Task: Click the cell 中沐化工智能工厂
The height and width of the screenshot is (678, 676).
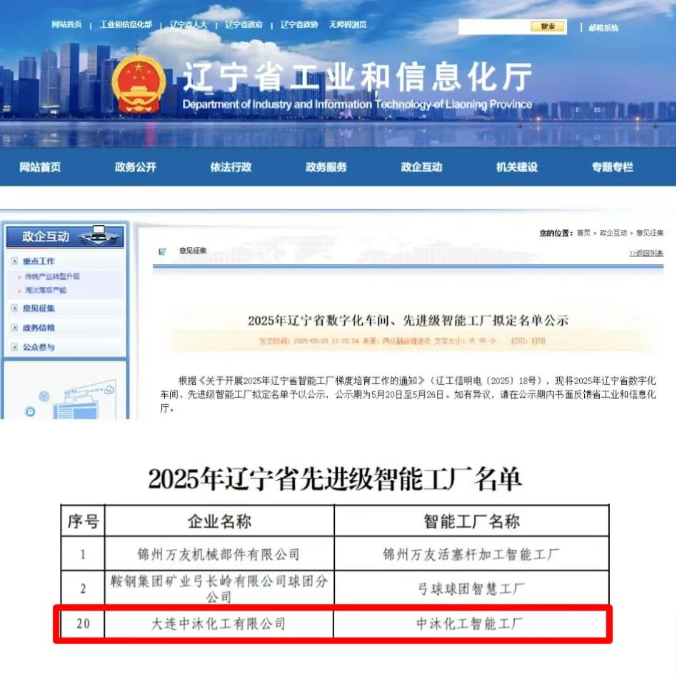Action: [470, 624]
